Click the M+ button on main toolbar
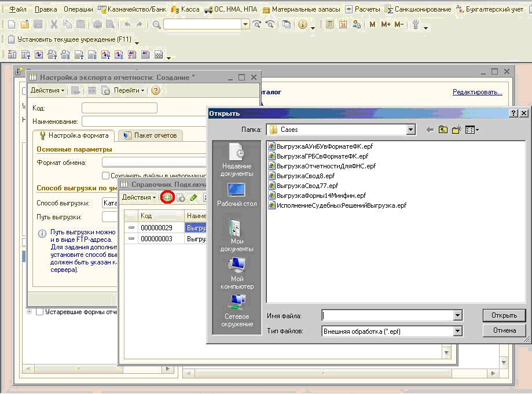Viewport: 532px width, 394px height. click(386, 24)
